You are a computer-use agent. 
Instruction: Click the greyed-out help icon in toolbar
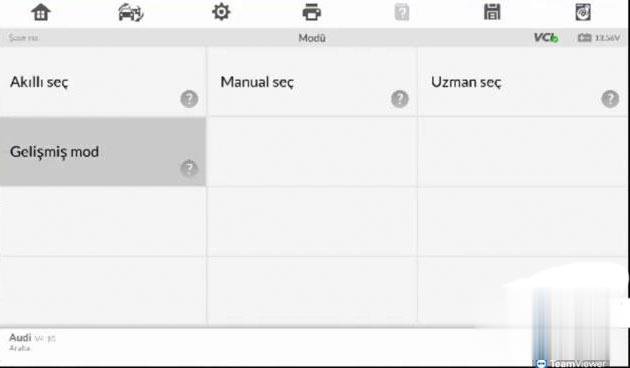402,12
